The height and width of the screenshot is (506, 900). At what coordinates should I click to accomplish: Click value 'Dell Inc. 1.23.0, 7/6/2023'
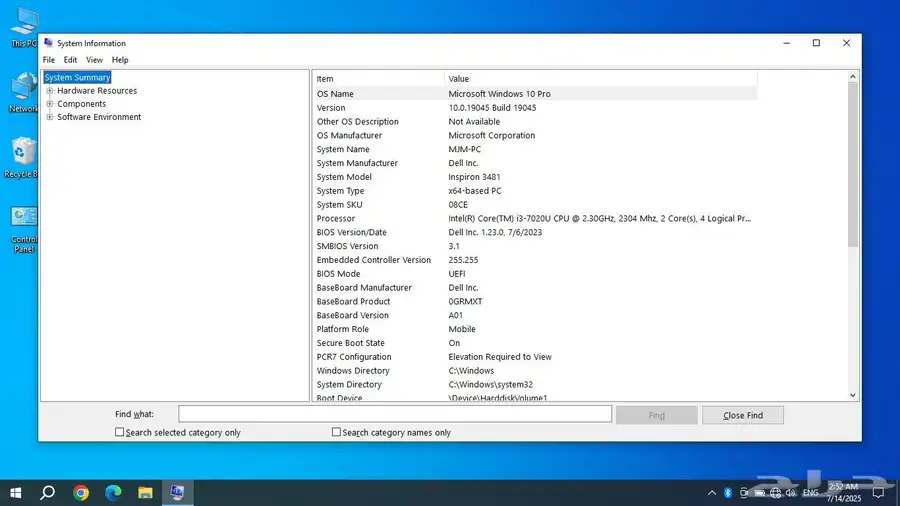tap(495, 232)
